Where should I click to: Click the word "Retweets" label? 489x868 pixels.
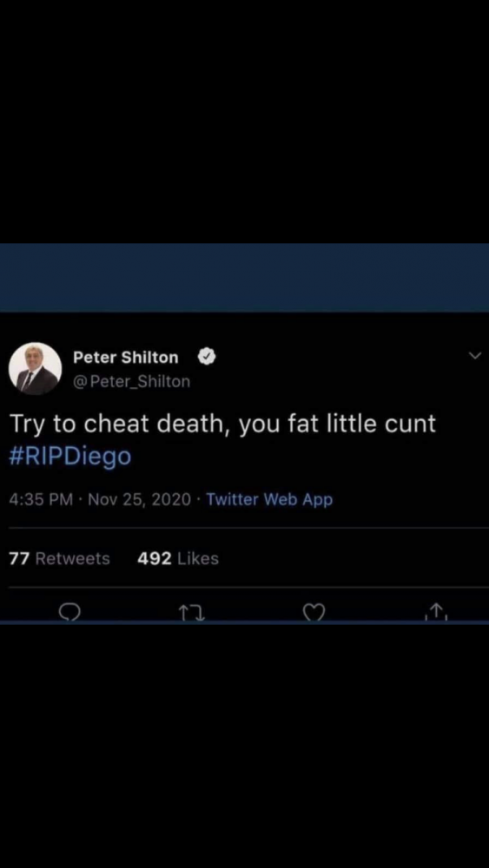(73, 558)
